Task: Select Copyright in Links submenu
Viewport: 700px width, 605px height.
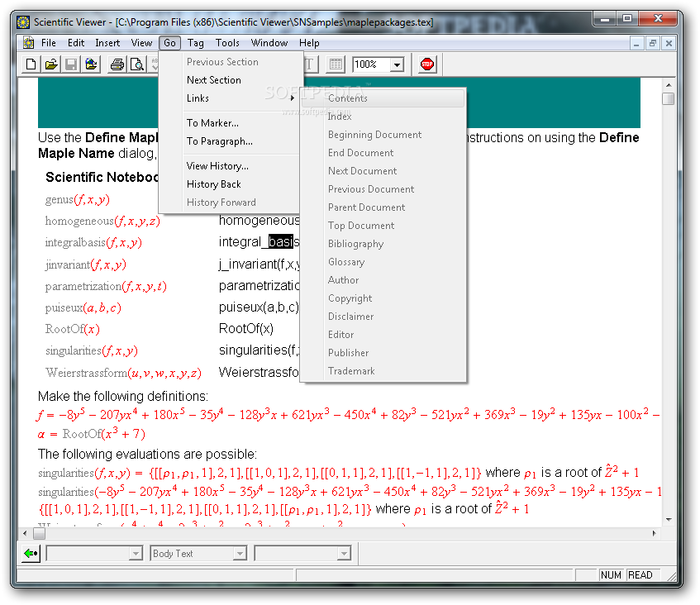Action: tap(383, 298)
